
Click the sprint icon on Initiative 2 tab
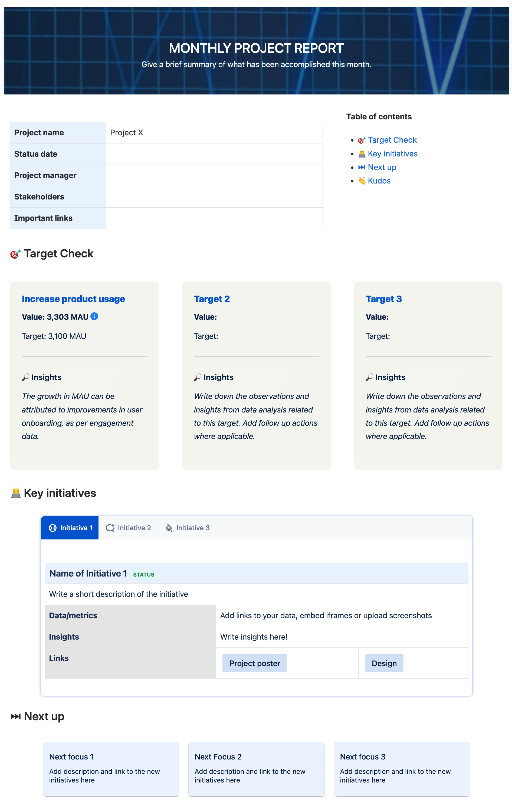pos(110,528)
